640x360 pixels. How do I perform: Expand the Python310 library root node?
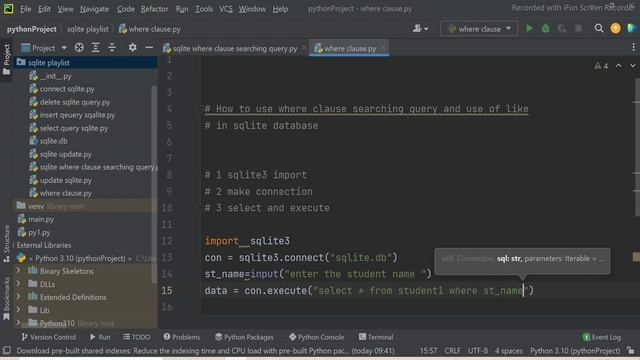coord(18,323)
